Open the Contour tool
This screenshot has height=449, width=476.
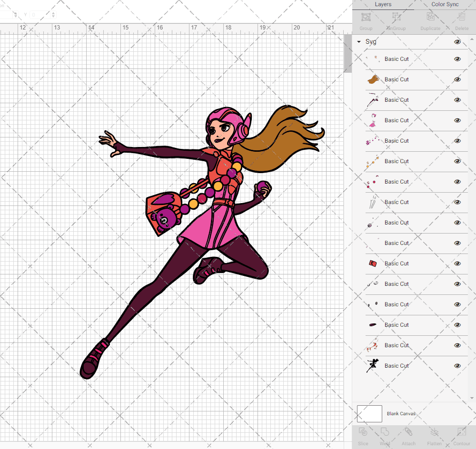(x=461, y=431)
